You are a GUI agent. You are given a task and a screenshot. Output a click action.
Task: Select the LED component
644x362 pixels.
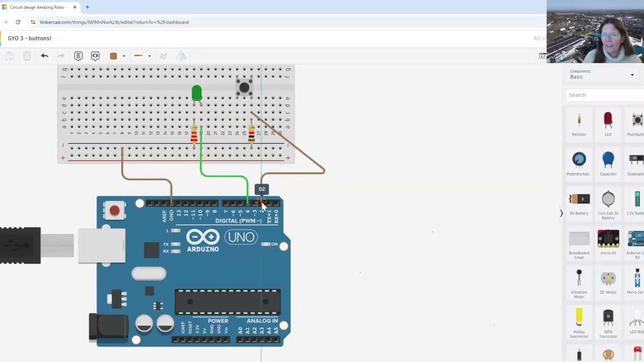pyautogui.click(x=608, y=124)
